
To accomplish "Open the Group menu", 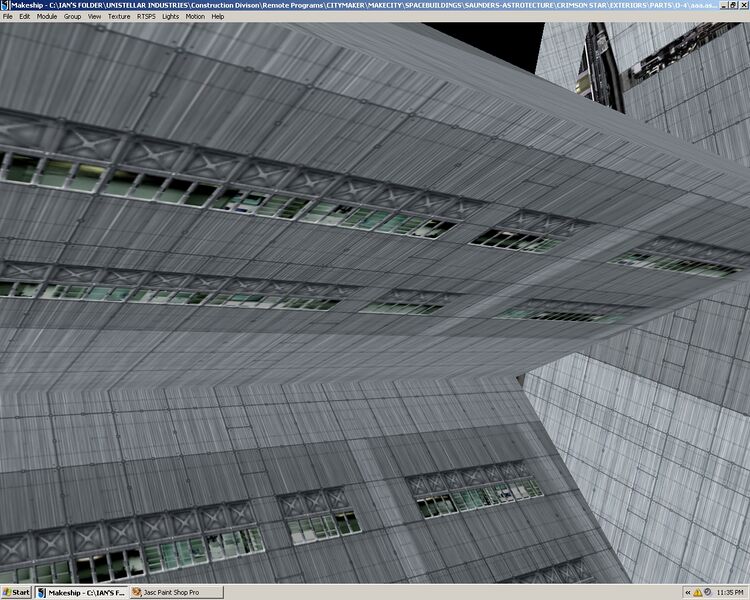I will tap(72, 16).
